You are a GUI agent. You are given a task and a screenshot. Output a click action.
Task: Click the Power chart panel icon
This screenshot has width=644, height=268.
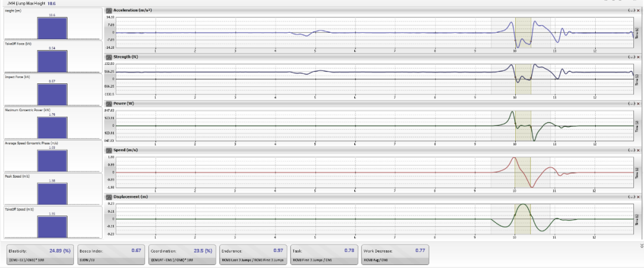[109, 104]
